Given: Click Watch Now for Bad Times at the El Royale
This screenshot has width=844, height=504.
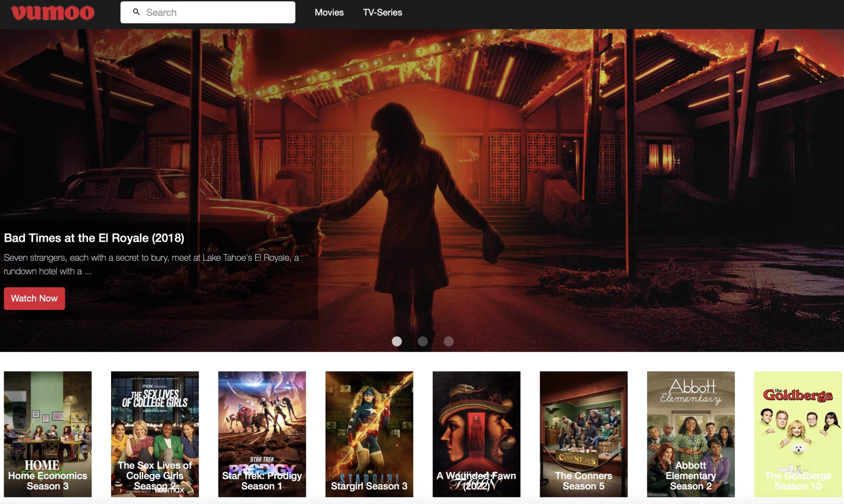Looking at the screenshot, I should [34, 298].
